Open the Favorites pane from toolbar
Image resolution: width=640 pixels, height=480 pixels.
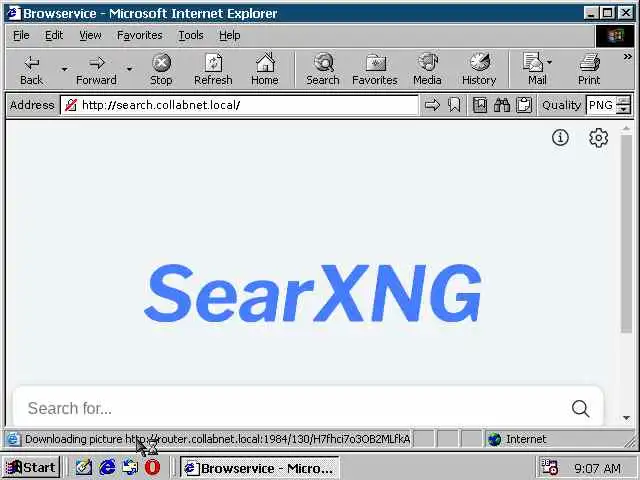point(375,70)
